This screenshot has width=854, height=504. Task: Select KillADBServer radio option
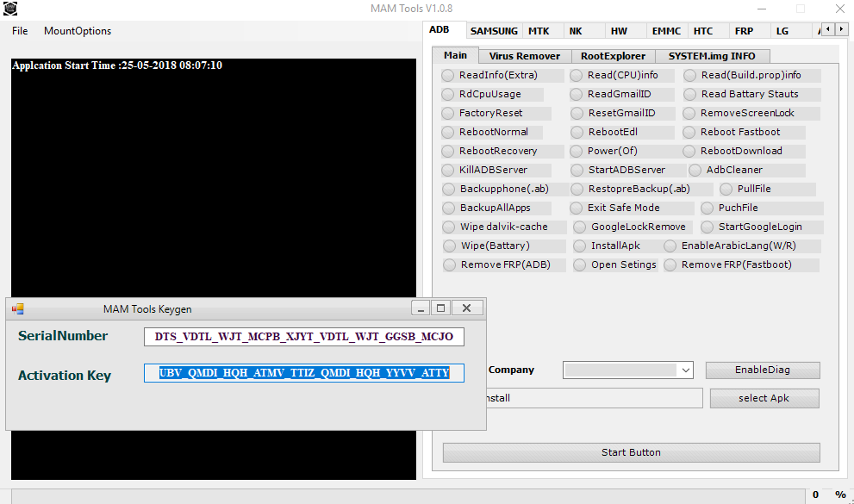click(448, 170)
